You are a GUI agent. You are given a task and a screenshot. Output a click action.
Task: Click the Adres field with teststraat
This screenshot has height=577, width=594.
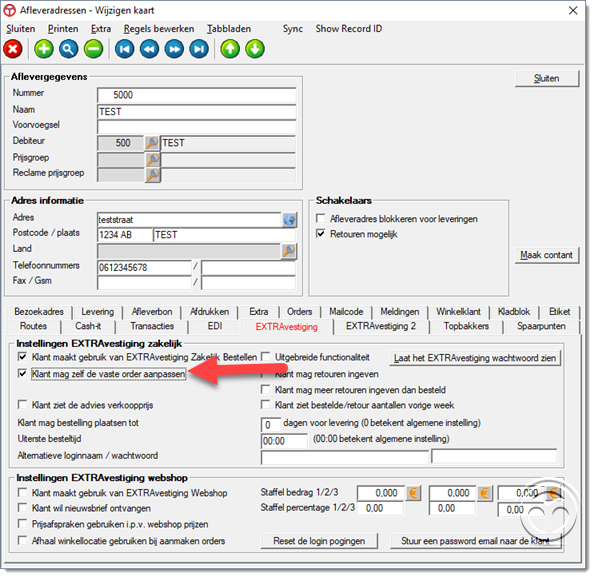click(189, 220)
